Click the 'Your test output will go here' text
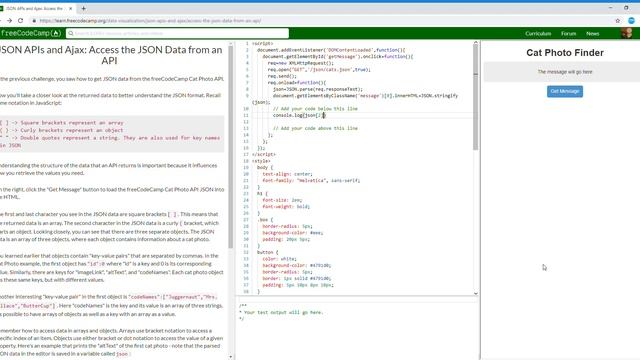 (x=283, y=313)
